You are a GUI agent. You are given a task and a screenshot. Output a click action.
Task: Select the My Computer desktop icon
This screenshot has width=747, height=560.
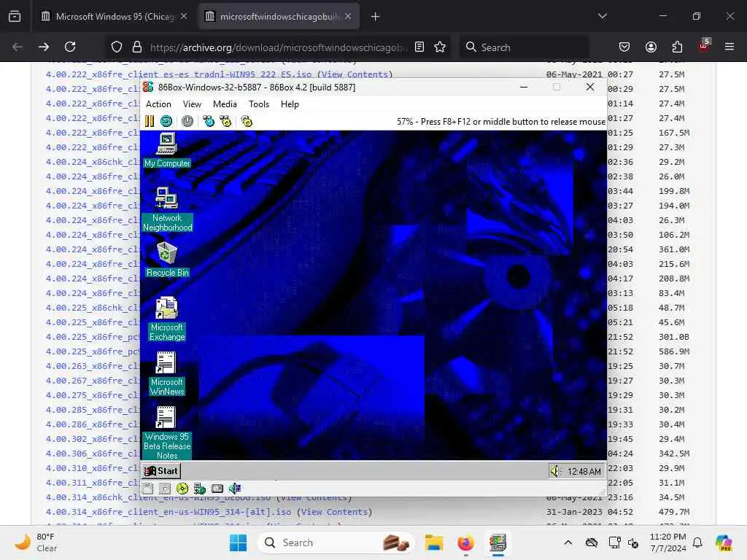point(167,150)
